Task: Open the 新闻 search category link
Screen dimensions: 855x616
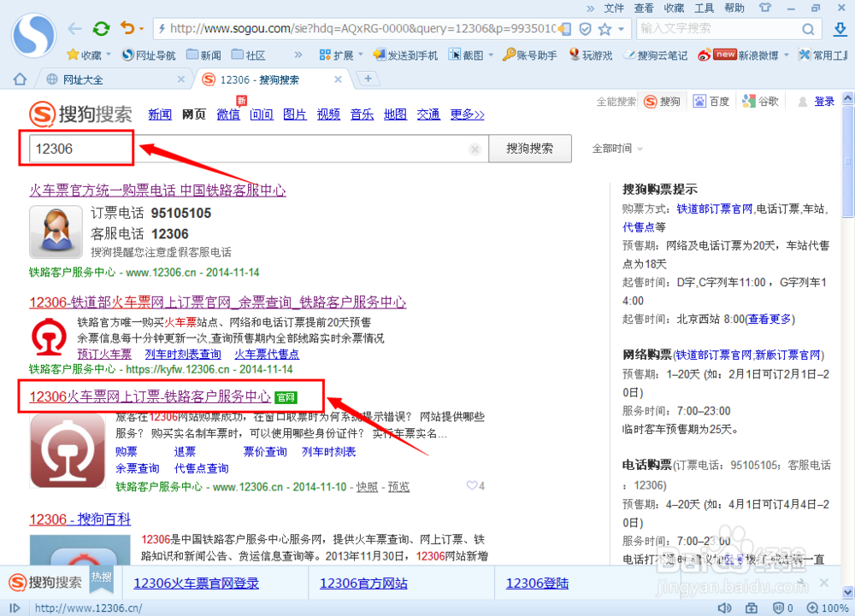Action: [x=160, y=114]
